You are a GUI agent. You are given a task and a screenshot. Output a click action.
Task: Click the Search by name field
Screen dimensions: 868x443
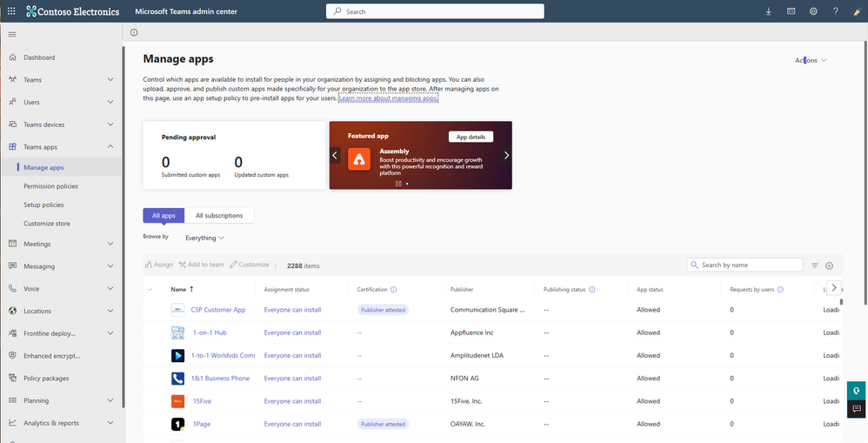click(744, 265)
